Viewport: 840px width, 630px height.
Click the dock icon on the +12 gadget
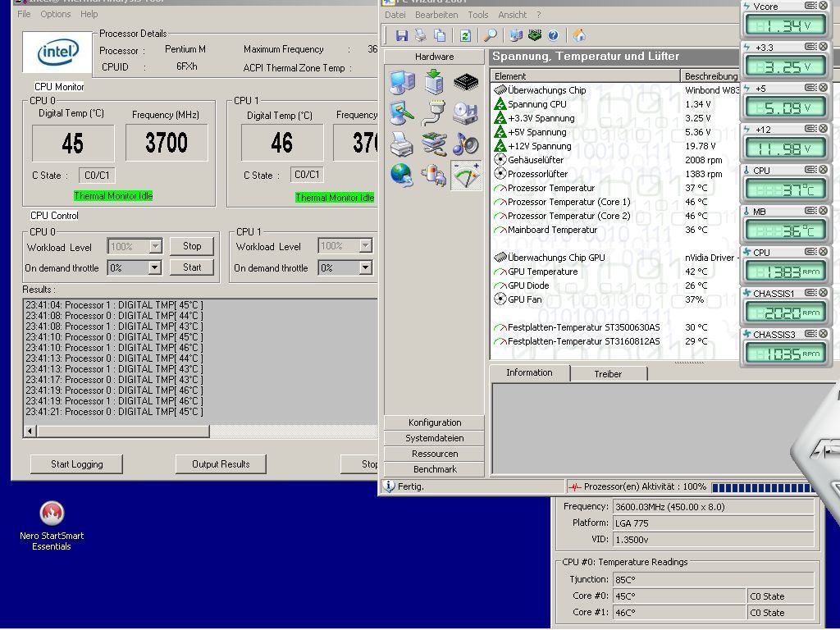811,129
